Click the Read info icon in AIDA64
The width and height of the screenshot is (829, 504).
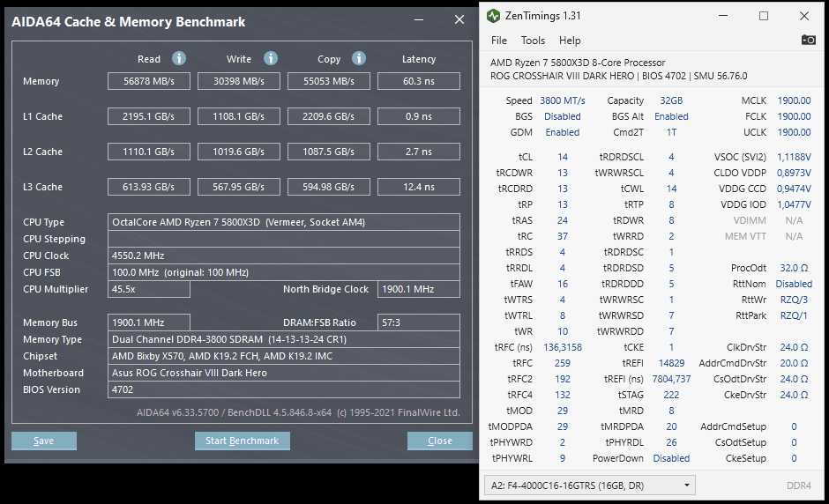click(x=179, y=58)
